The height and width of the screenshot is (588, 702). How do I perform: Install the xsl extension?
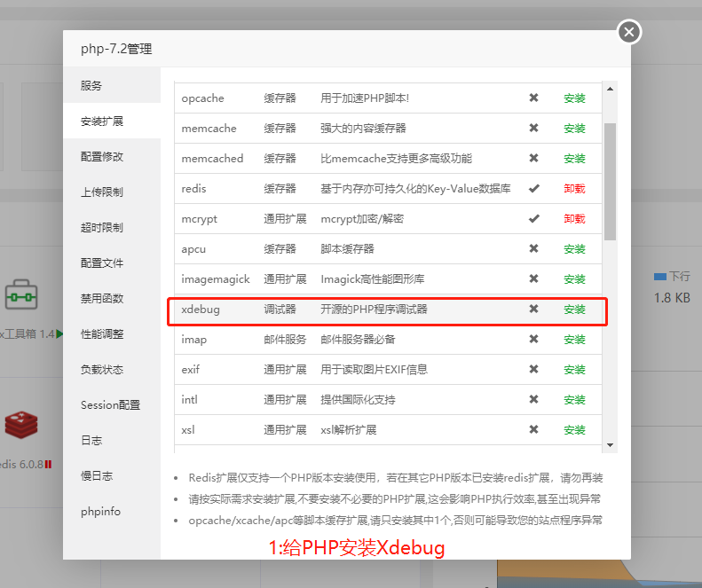(x=574, y=430)
